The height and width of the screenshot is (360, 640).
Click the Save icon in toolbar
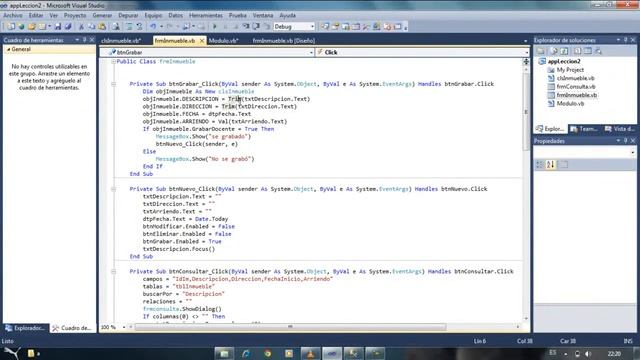point(58,27)
